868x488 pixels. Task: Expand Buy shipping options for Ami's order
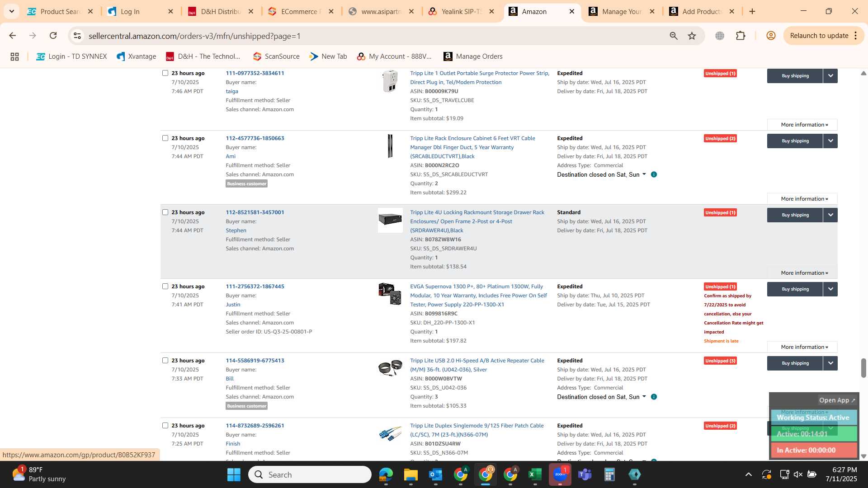(x=830, y=141)
